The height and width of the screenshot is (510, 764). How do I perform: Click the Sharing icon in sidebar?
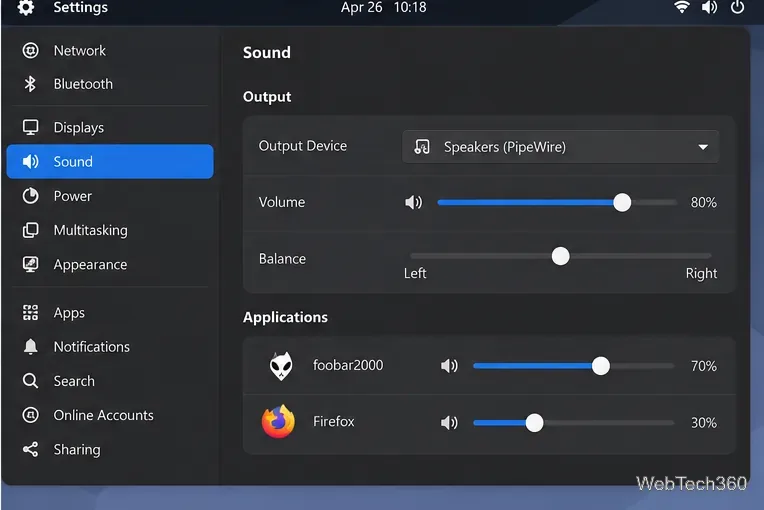click(x=30, y=449)
